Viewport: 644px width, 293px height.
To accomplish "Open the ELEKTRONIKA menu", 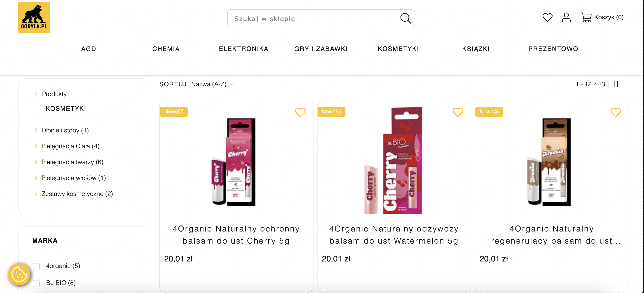I will click(x=244, y=49).
